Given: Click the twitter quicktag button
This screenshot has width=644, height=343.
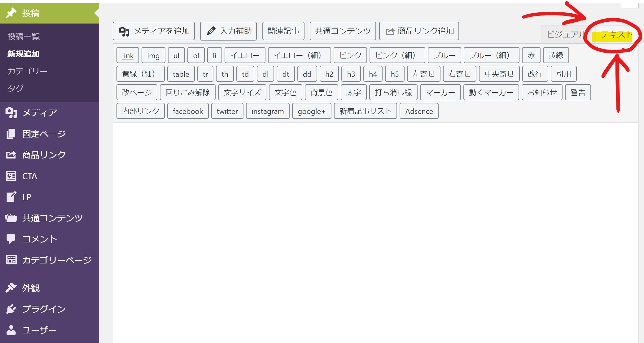Looking at the screenshot, I should 227,111.
